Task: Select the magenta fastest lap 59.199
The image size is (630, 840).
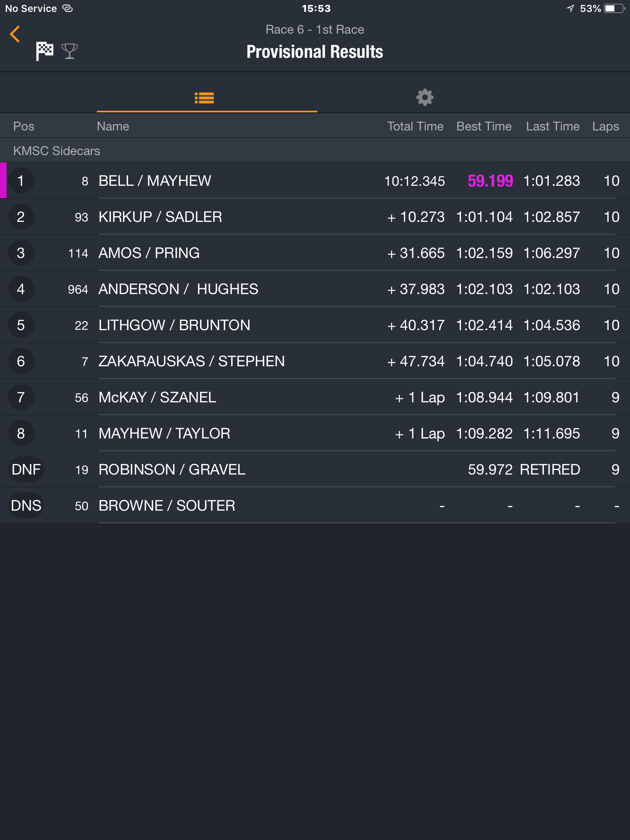Action: (490, 181)
